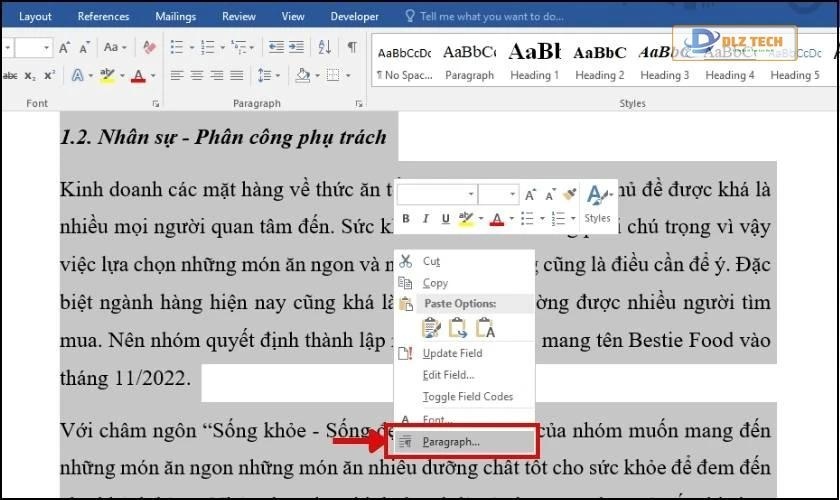Click the Styles button in mini toolbar
Screen dimensions: 840x500
click(597, 203)
